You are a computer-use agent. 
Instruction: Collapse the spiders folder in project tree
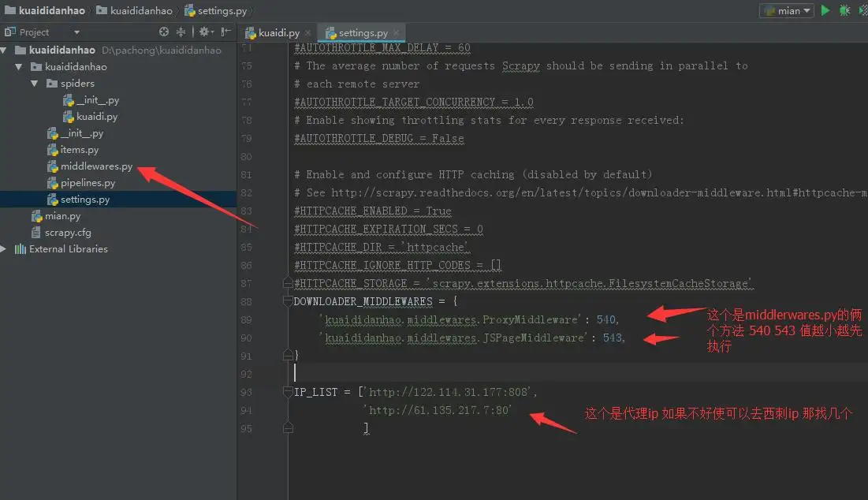click(x=35, y=84)
